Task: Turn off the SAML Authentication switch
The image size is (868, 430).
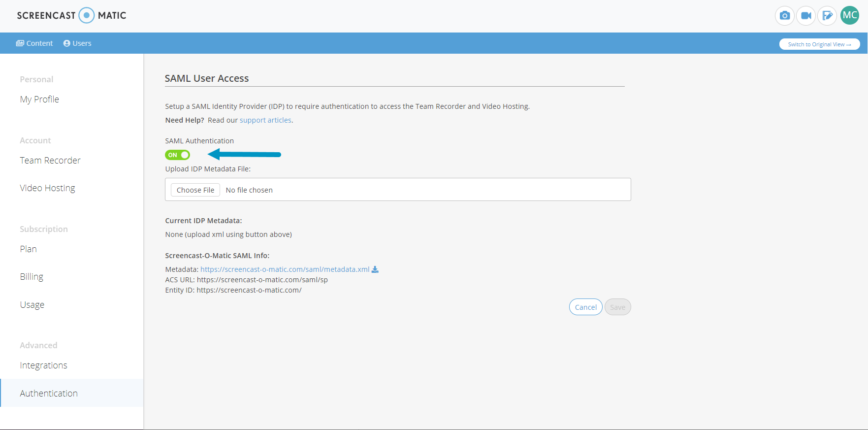Action: tap(177, 155)
